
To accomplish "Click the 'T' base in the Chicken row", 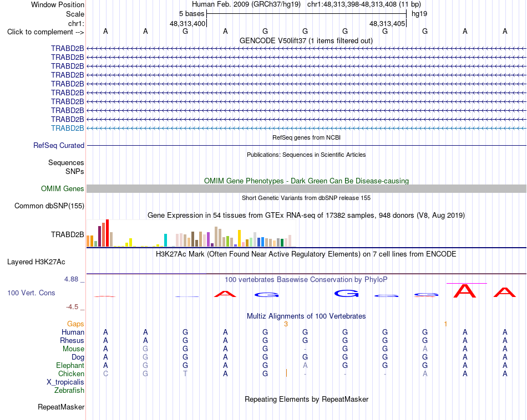I will coord(185,373).
